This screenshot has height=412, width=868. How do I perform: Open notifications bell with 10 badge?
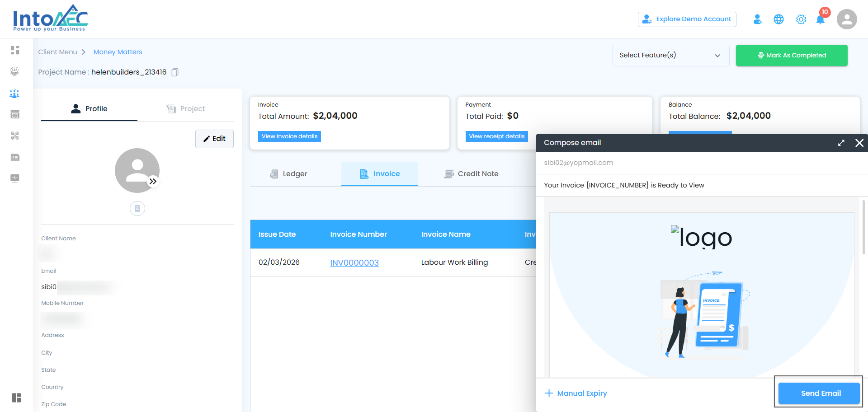click(x=821, y=19)
